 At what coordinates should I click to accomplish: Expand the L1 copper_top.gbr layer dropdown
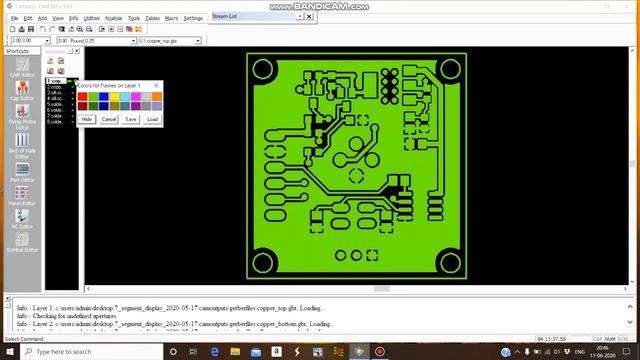pos(198,41)
